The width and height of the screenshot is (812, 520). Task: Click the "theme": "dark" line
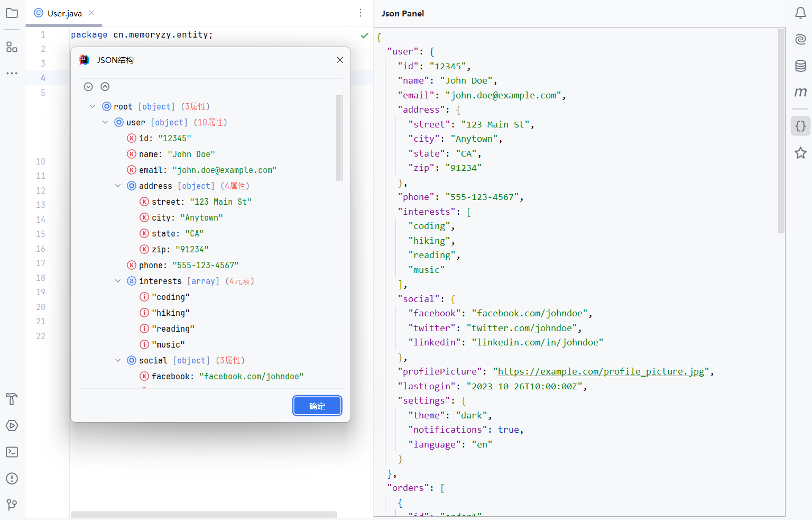(x=450, y=415)
